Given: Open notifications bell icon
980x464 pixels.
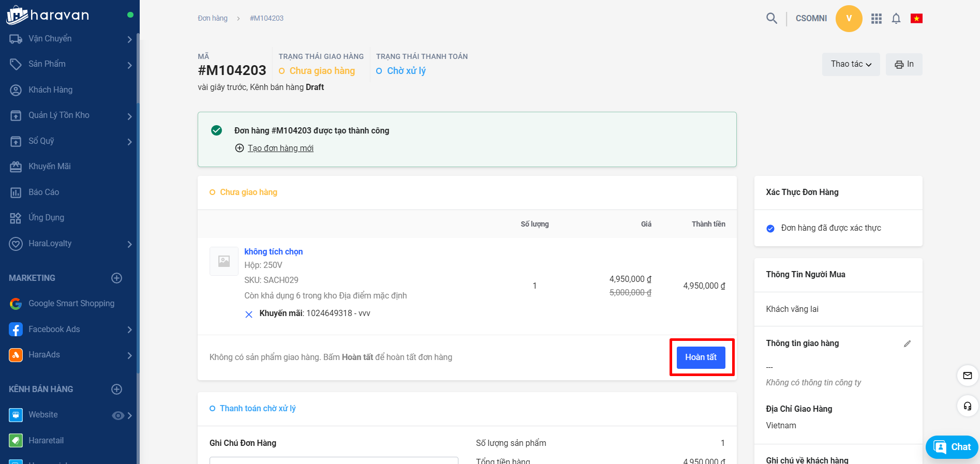Looking at the screenshot, I should (896, 19).
